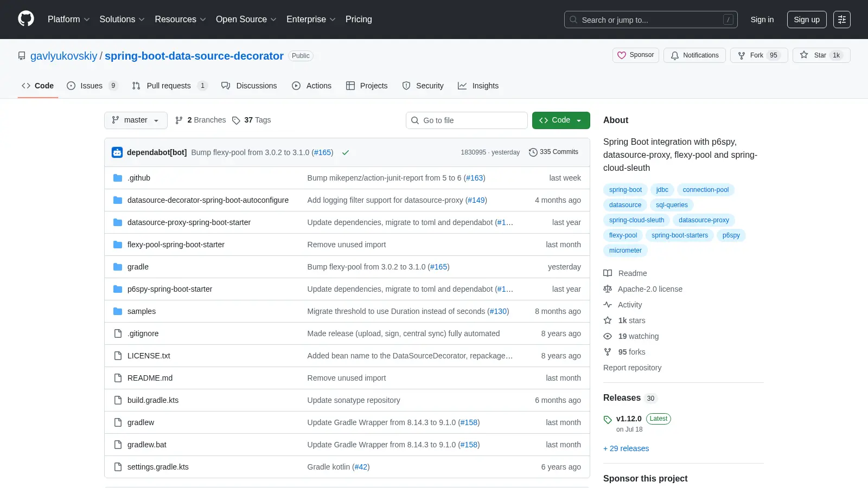
Task: Expand the Open Source menu
Action: pyautogui.click(x=246, y=20)
